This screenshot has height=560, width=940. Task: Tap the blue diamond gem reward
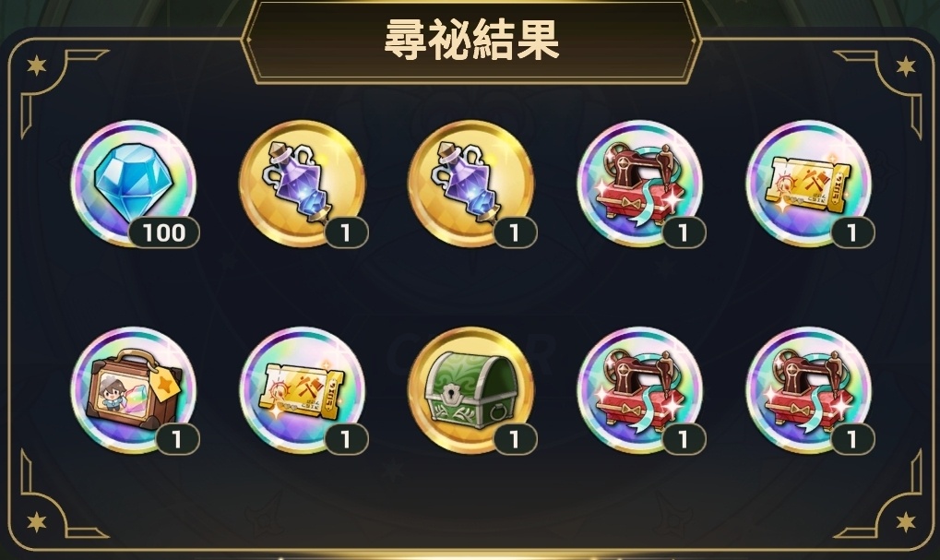point(134,183)
